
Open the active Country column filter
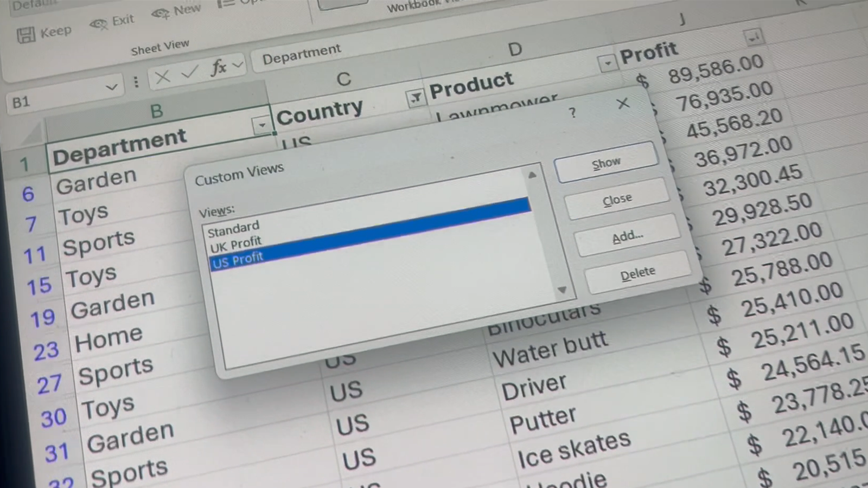coord(416,98)
